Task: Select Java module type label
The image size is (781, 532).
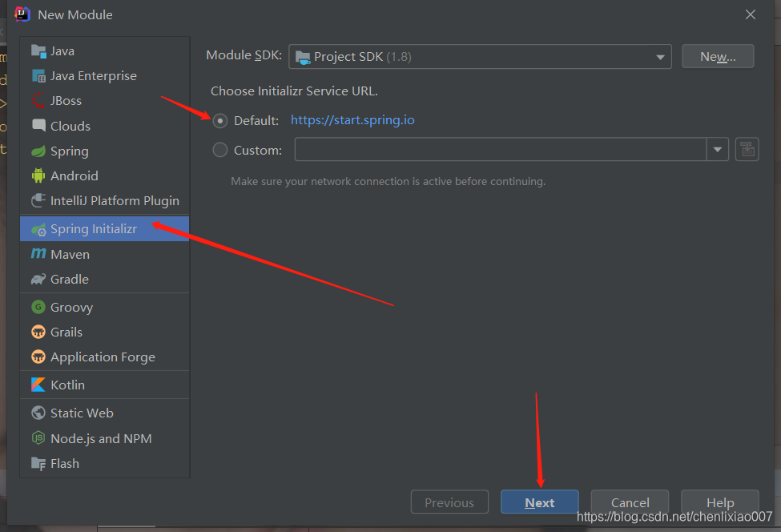Action: click(62, 51)
